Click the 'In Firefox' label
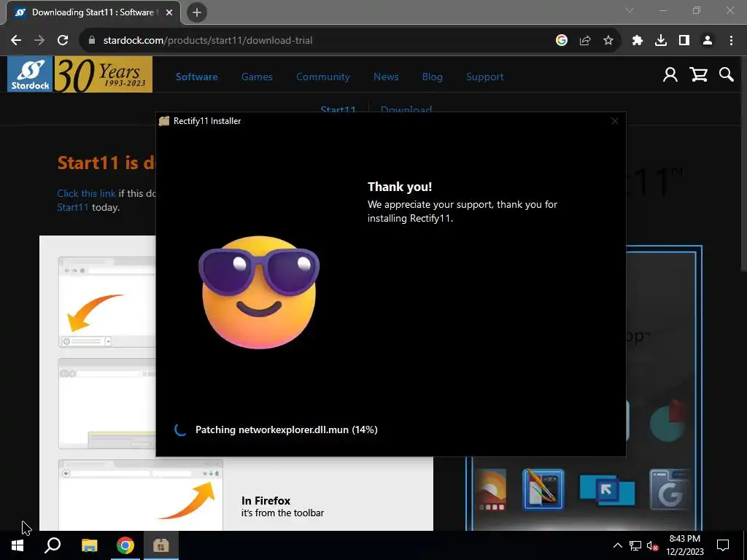747x560 pixels. coord(266,500)
